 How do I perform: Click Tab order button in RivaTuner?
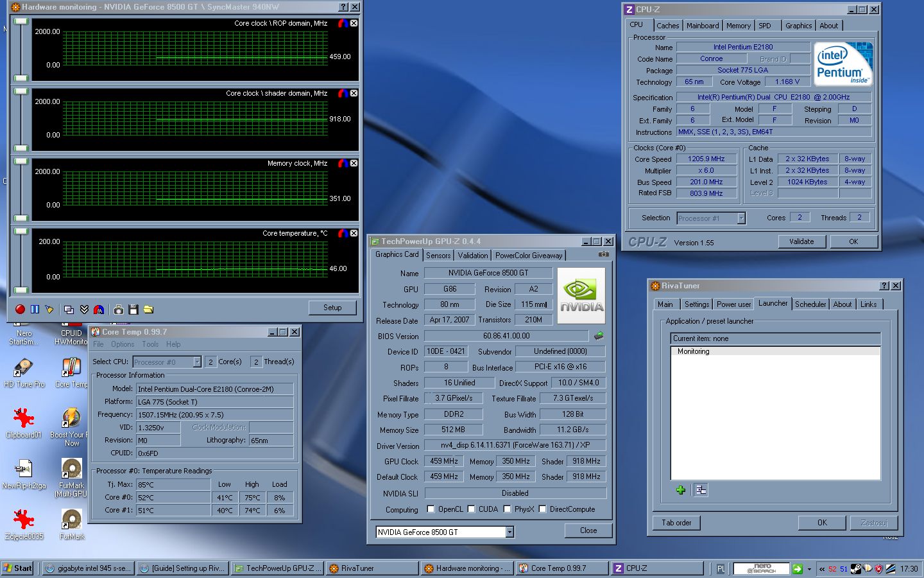tap(676, 523)
